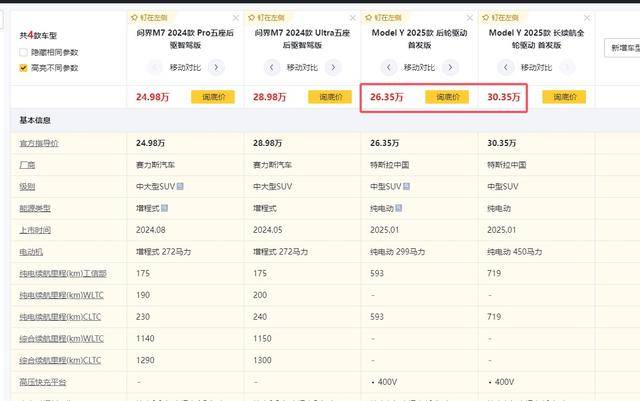Remove 问界M7 Pro五座 from the comparison

[x=236, y=18]
